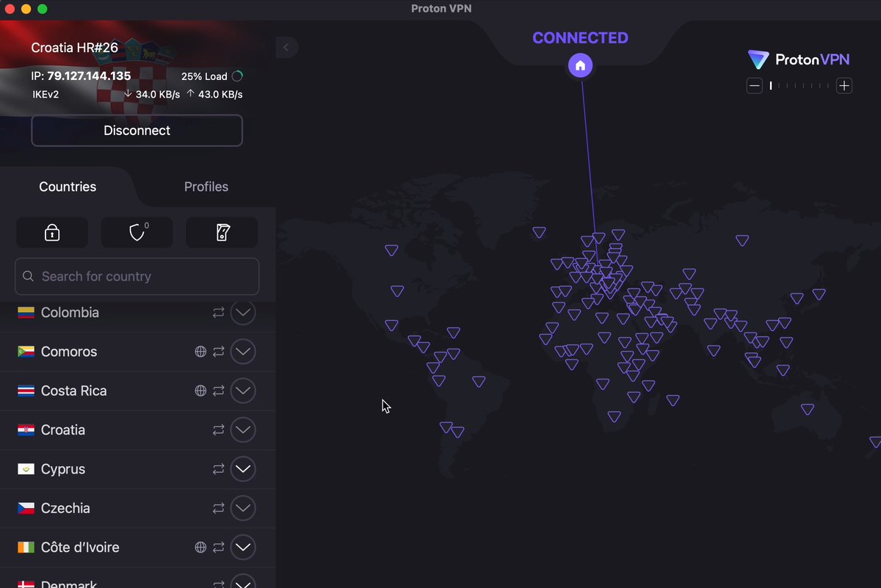The image size is (881, 588).
Task: Click the Colombia flag icon
Action: click(26, 313)
